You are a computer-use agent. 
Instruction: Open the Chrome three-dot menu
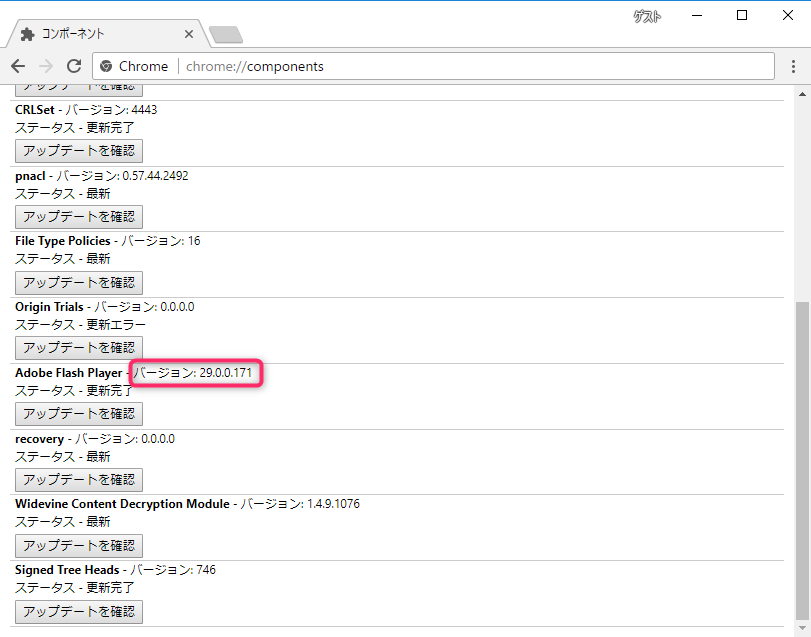794,66
